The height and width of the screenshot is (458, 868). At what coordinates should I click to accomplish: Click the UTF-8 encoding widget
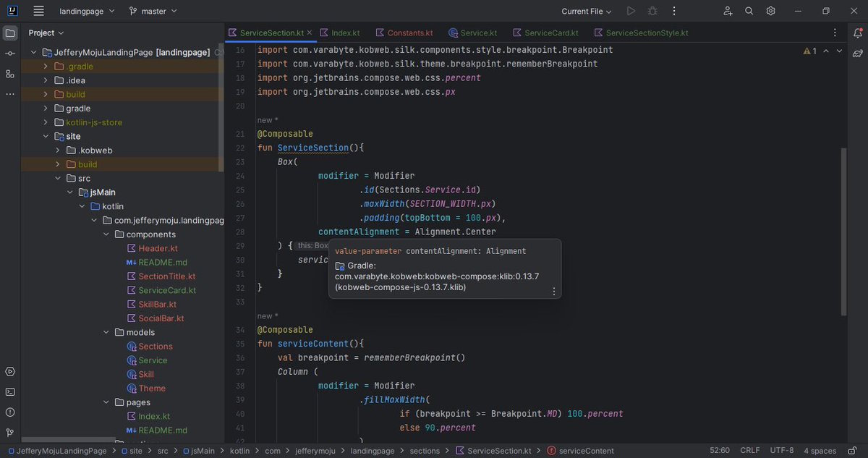[x=782, y=451]
